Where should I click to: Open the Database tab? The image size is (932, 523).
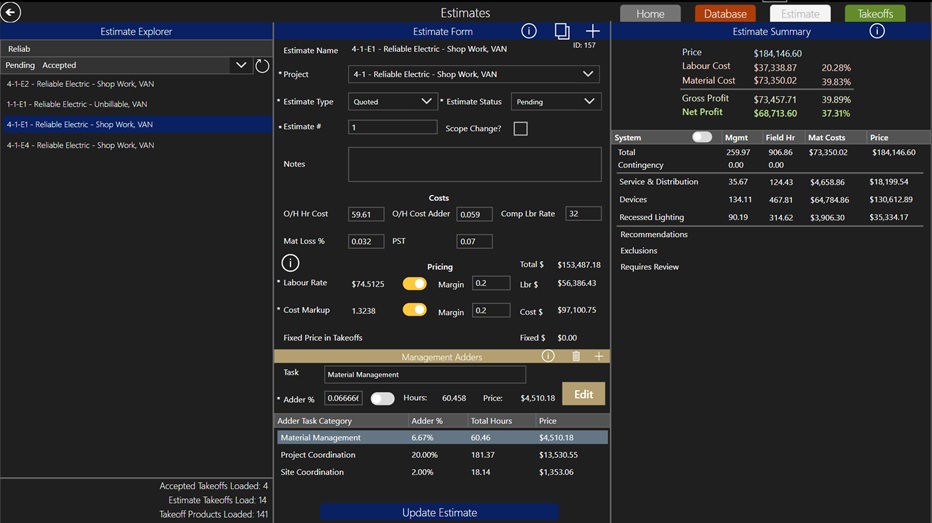tap(725, 14)
